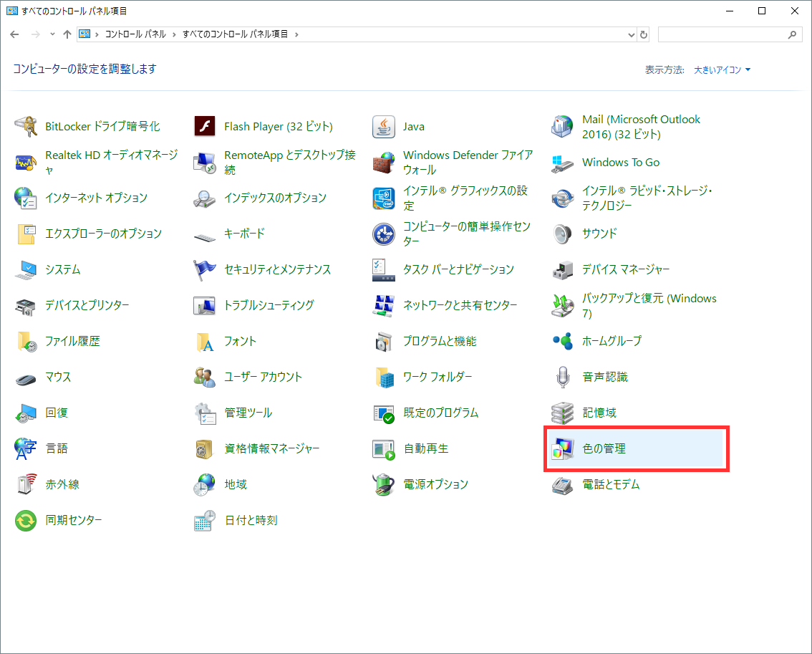The height and width of the screenshot is (654, 812).
Task: Open BitLocker ドライブ暗号化 icon
Action: pyautogui.click(x=26, y=127)
